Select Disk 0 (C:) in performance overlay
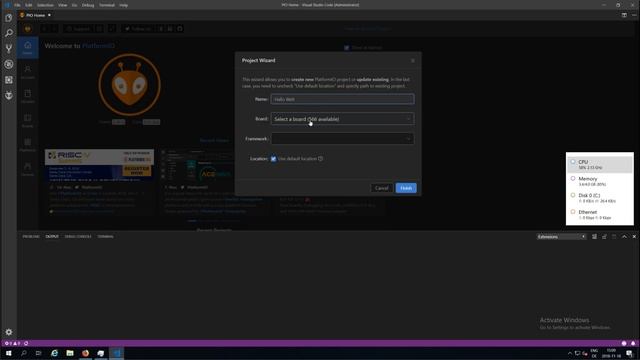 point(600,198)
